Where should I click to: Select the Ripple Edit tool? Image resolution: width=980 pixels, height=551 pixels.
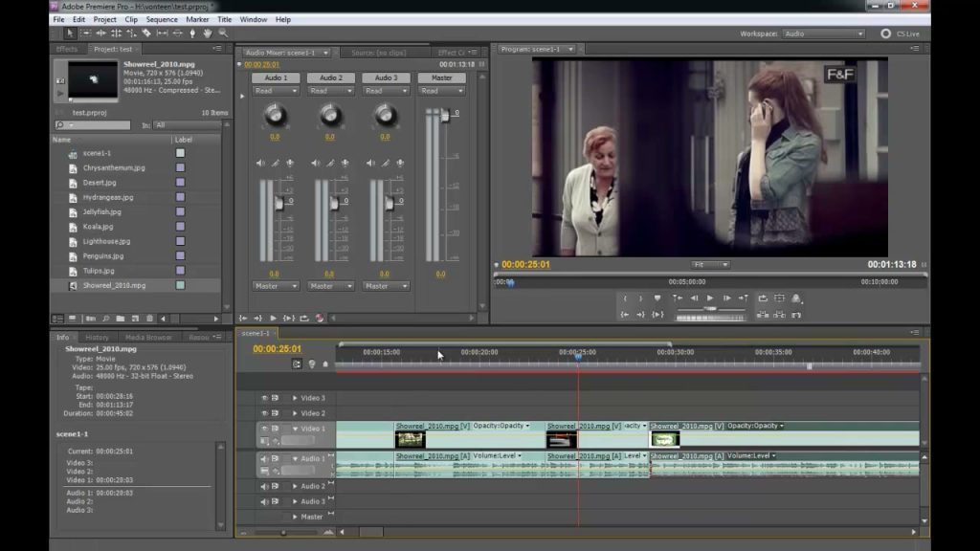coord(100,33)
